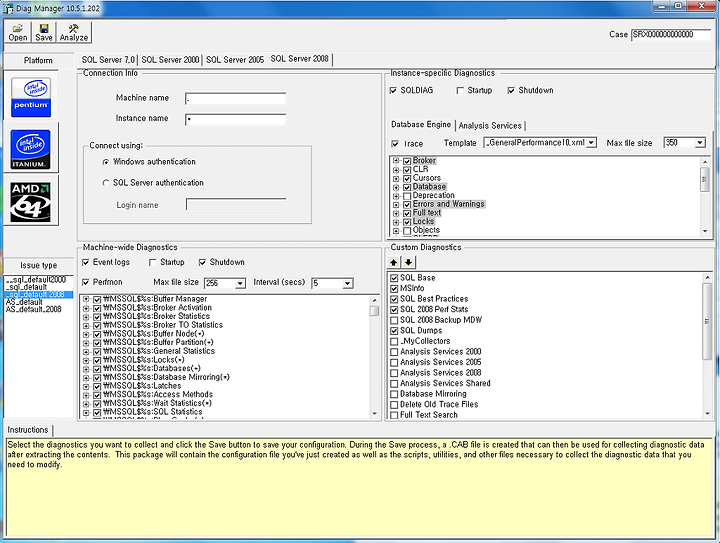Open Perfmon Max file size dropdown
Screen dimensions: 720x543
pos(240,283)
